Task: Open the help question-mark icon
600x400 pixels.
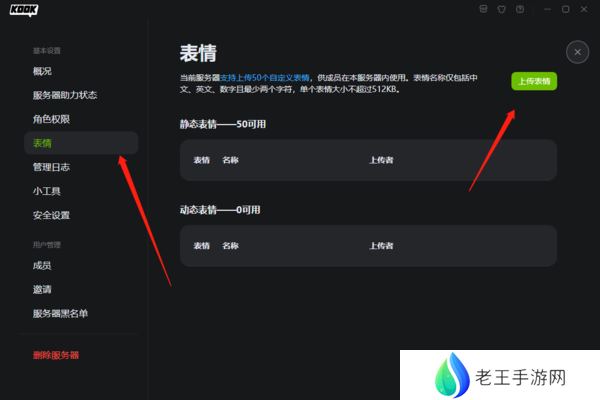Action: [520, 9]
